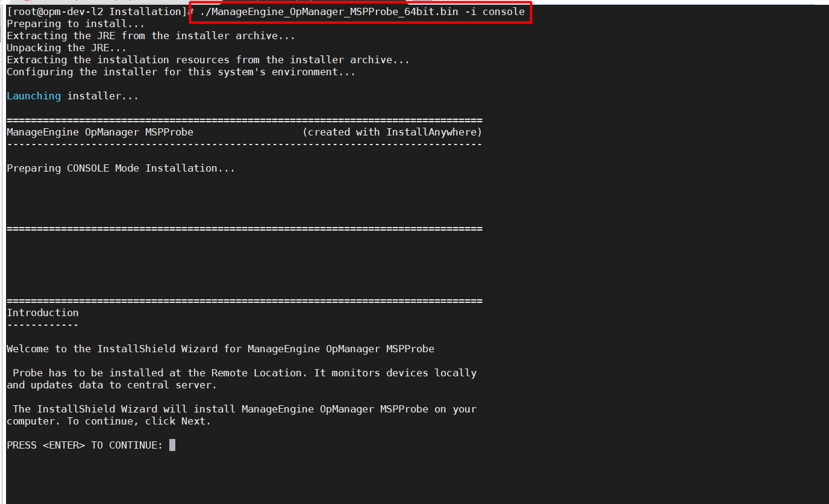The height and width of the screenshot is (504, 829).
Task: Select the 'Preparing CONSOLE Mode Installation...' line
Action: coord(120,168)
